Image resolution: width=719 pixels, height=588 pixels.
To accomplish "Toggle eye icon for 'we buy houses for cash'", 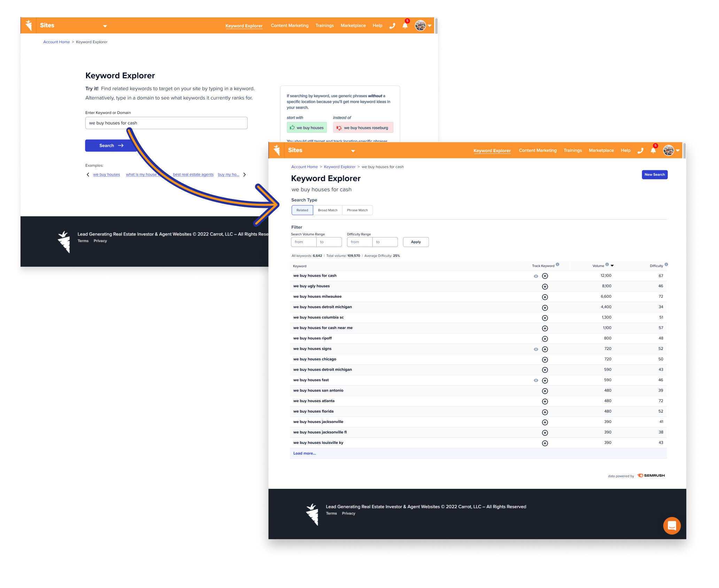I will (536, 276).
